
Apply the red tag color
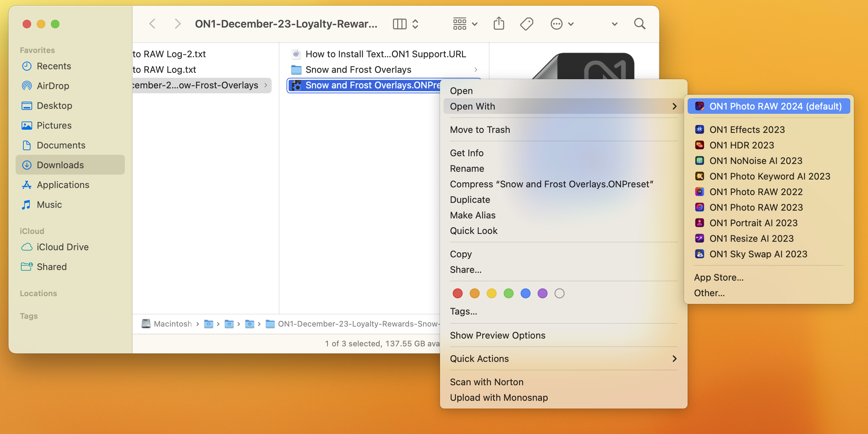[x=458, y=293]
